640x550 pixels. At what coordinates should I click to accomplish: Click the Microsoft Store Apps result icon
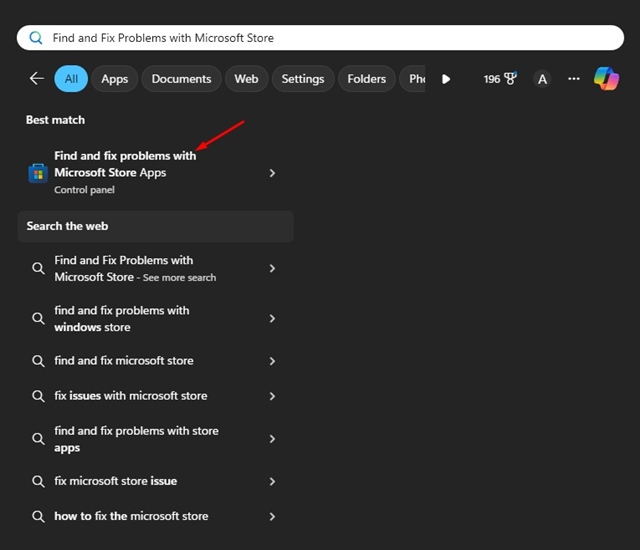(x=37, y=173)
